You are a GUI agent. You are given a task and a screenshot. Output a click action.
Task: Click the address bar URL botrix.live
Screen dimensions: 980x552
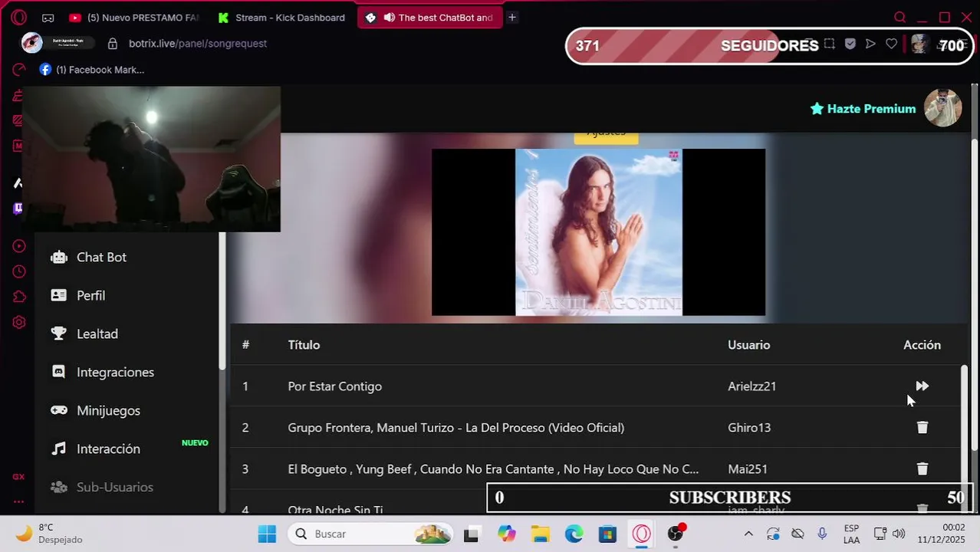[x=198, y=44]
